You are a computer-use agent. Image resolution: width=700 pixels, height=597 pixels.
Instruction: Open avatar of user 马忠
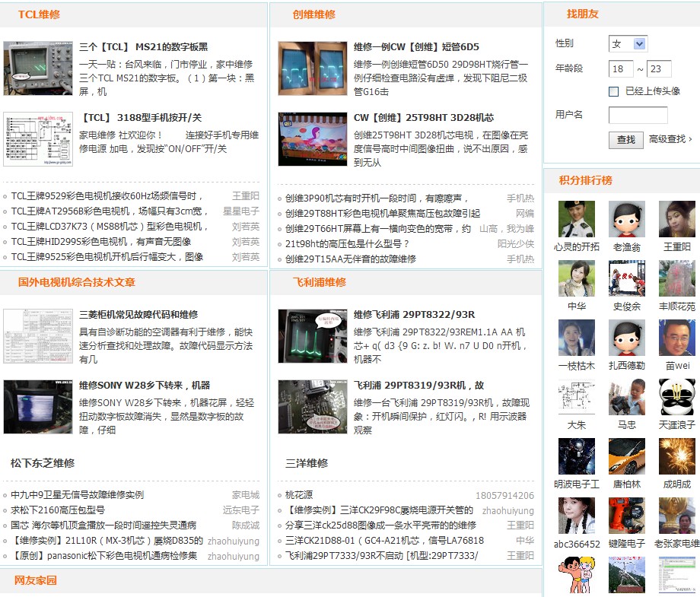627,397
